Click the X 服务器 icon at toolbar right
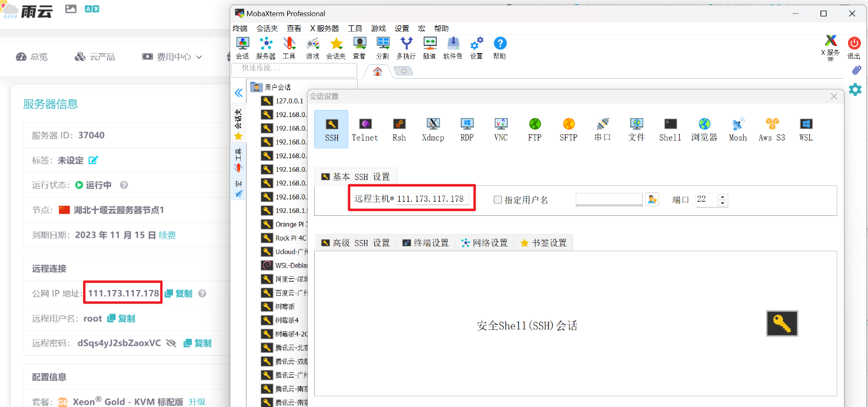Screen dimensions: 868x407 831,47
